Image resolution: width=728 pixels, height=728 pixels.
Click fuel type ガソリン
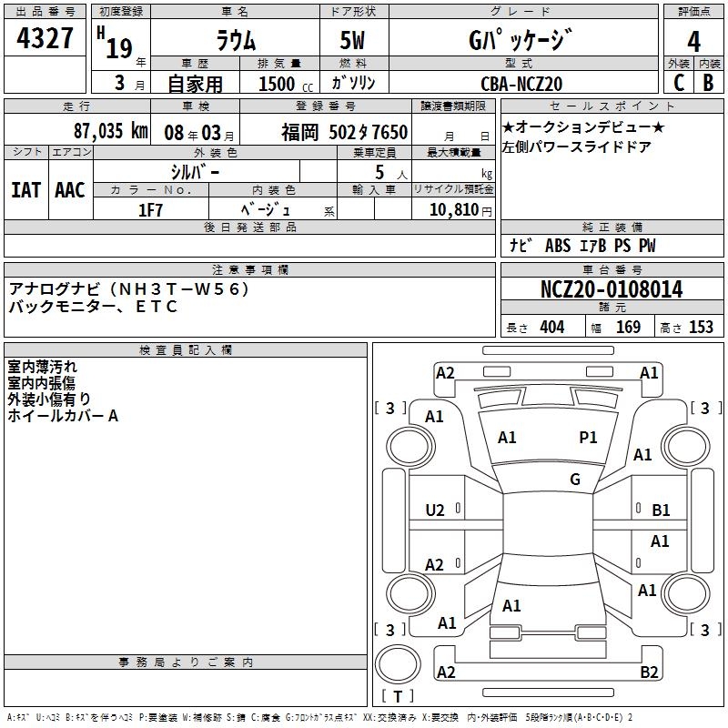click(353, 83)
